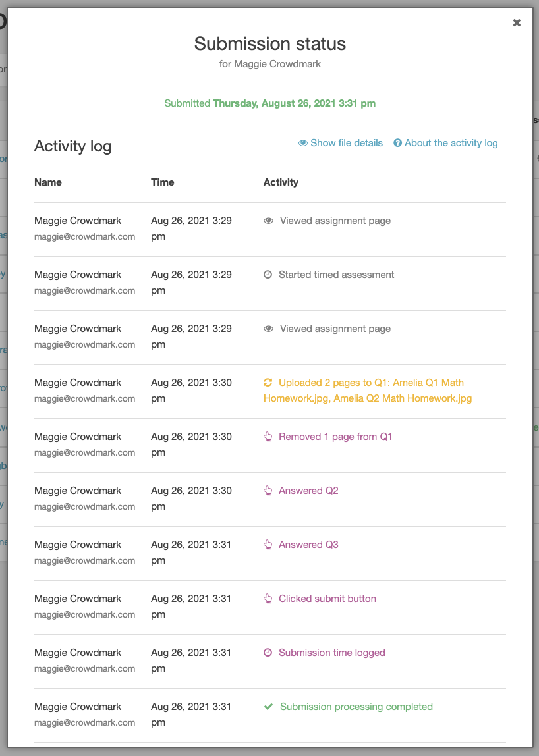539x756 pixels.
Task: Click eye icon for first Viewed assignment page
Action: [268, 221]
